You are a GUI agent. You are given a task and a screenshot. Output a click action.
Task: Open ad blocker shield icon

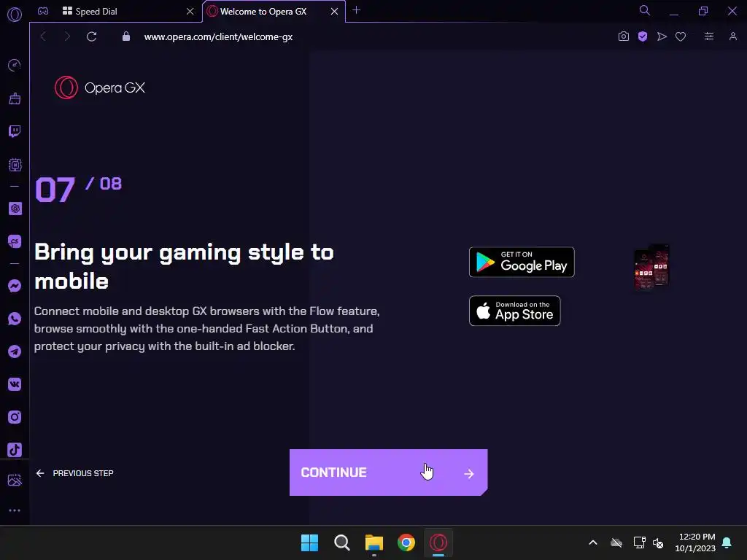click(x=643, y=36)
